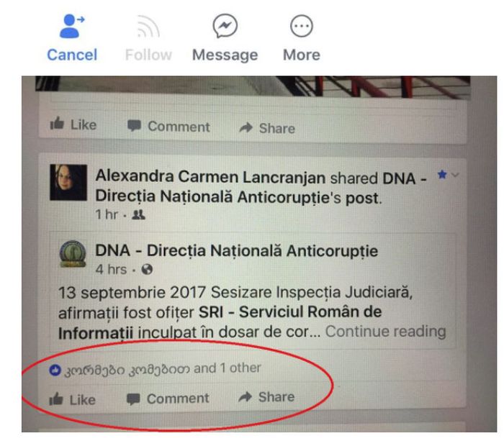This screenshot has width=504, height=441.
Task: Open the SRI - Serviciul Român de Informații link
Action: tap(220, 322)
